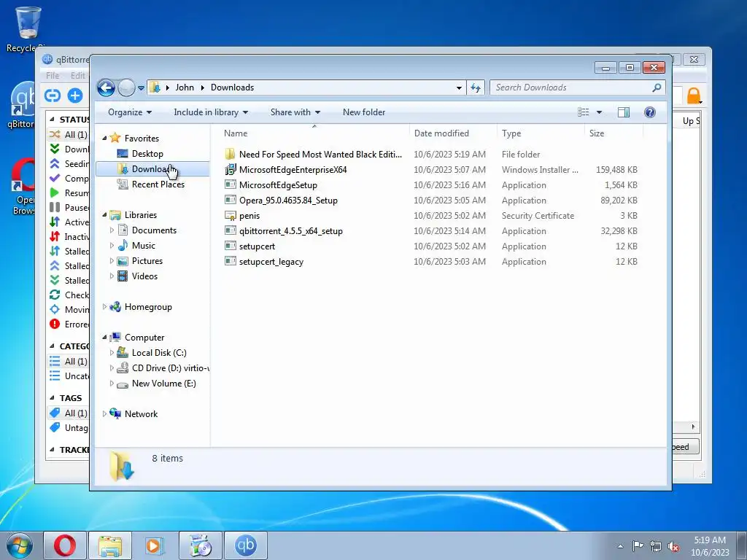Select All (1) status filter in qBittorrent

(x=69, y=135)
